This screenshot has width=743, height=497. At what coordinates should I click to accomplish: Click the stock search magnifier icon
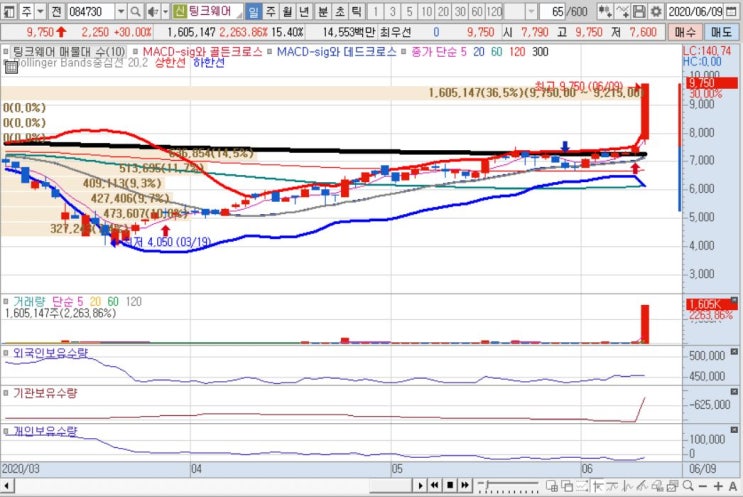(135, 11)
